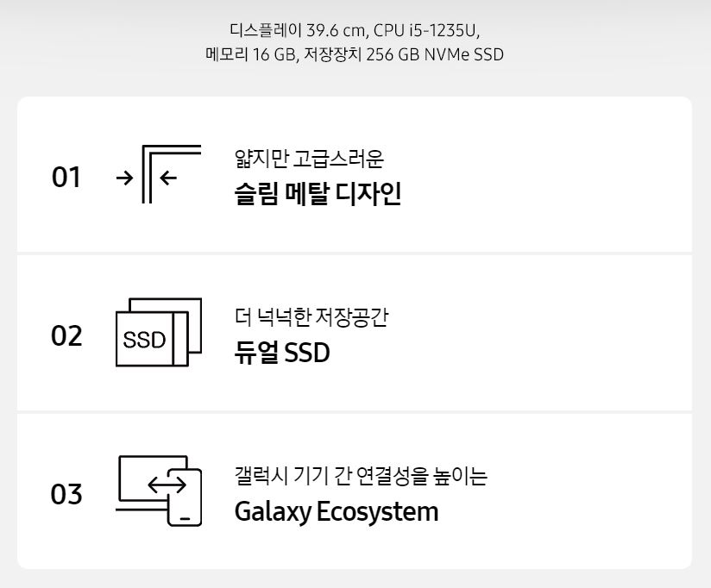Click the number 03 label
Image resolution: width=711 pixels, height=588 pixels.
coord(66,494)
